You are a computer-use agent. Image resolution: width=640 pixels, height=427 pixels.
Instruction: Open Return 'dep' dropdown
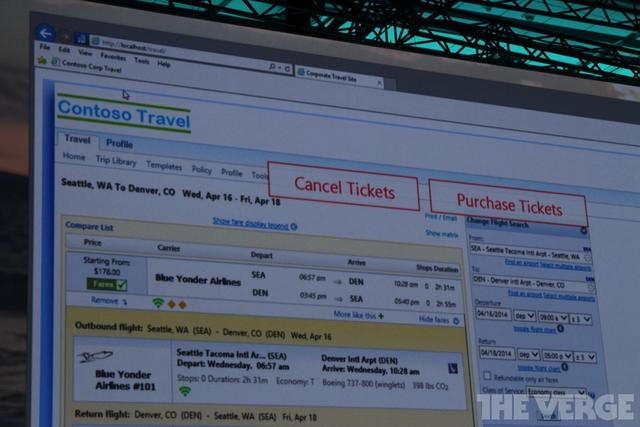529,355
